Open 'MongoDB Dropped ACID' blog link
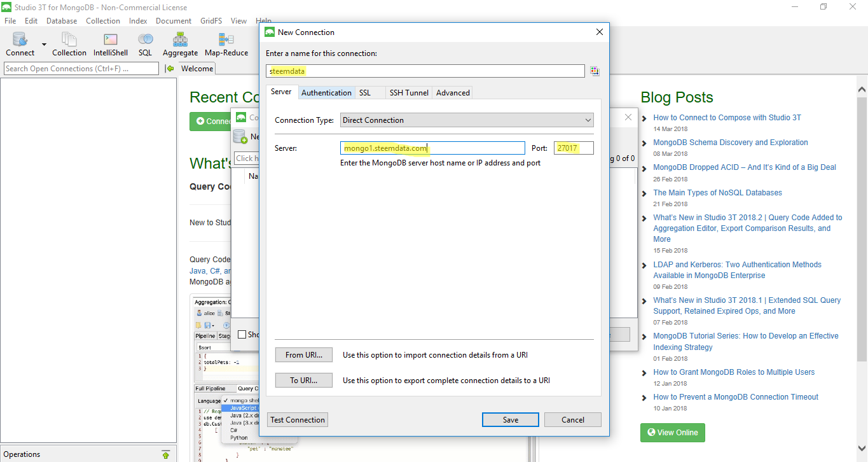Viewport: 868px width, 462px height. tap(745, 167)
